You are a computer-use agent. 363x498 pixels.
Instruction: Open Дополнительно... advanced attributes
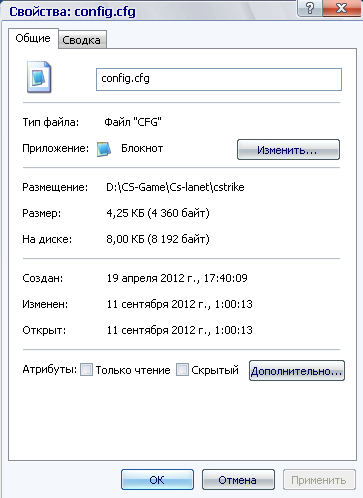click(x=297, y=371)
